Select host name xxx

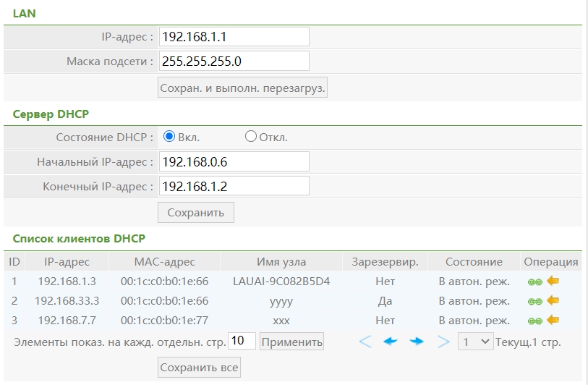point(281,321)
